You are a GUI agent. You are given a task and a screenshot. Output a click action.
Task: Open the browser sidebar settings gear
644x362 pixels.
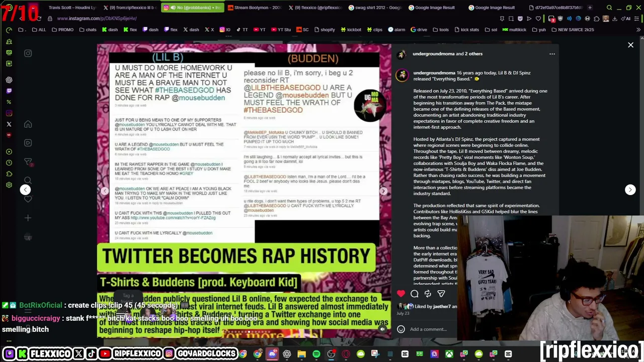9,185
